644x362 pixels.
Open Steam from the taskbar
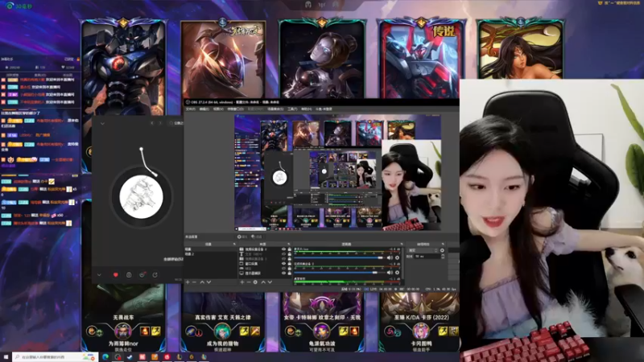[130, 357]
